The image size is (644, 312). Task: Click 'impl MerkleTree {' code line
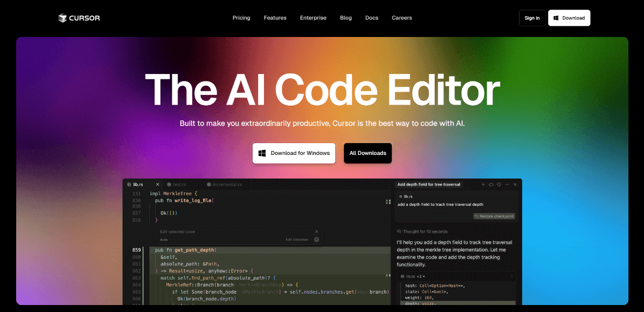tap(174, 194)
